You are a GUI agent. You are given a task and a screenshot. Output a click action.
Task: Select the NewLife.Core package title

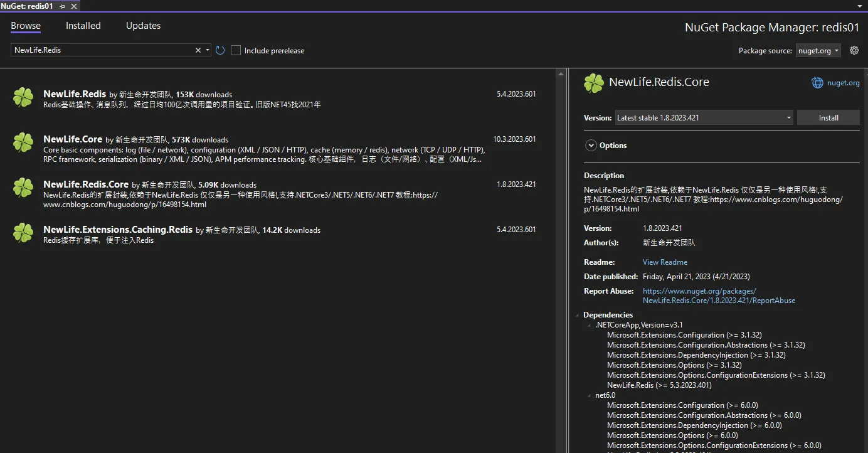pos(73,139)
